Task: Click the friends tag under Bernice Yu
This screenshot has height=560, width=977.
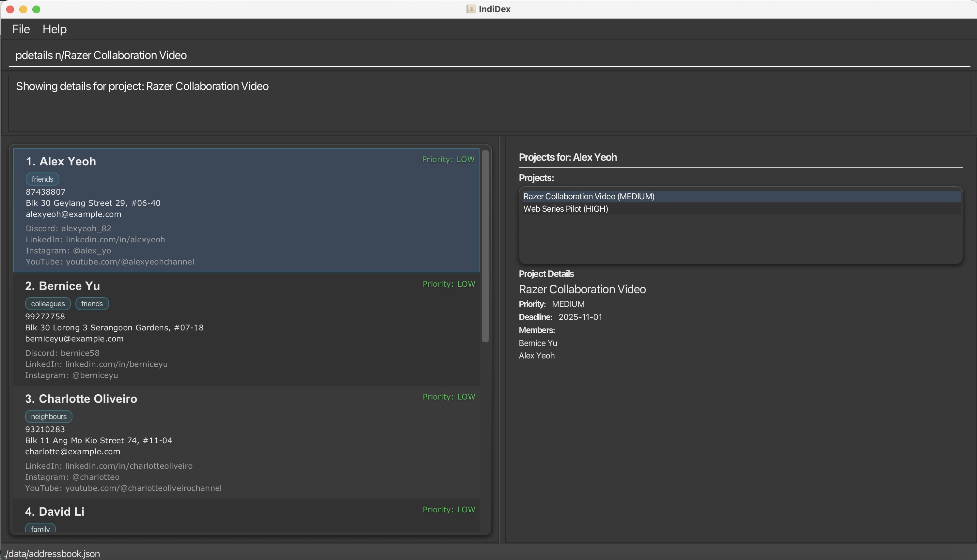Action: tap(92, 304)
